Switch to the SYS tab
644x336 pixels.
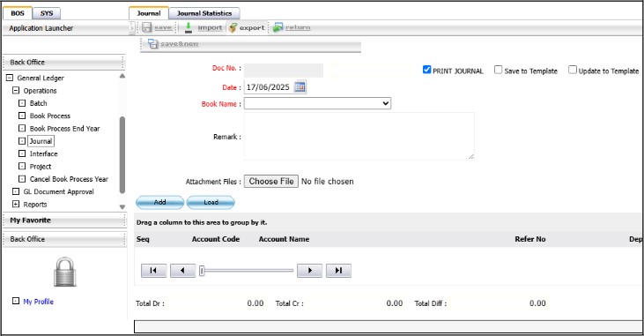47,13
